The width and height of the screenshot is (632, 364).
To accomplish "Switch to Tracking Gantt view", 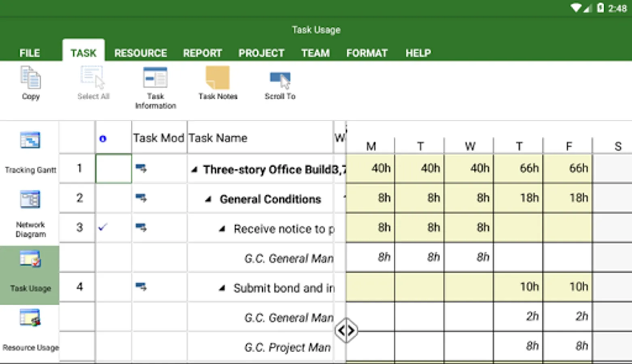I will coord(30,140).
